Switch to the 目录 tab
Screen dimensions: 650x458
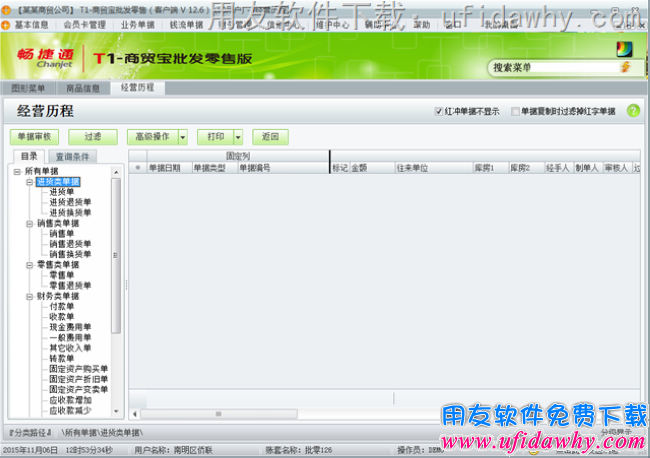[x=29, y=156]
